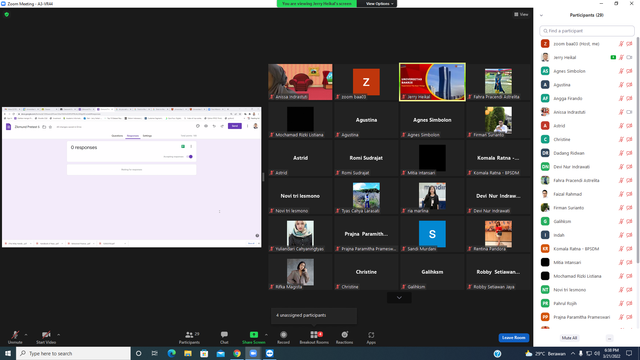Select Sandi Murdani's video tile
This screenshot has height=360, width=640.
[x=432, y=234]
